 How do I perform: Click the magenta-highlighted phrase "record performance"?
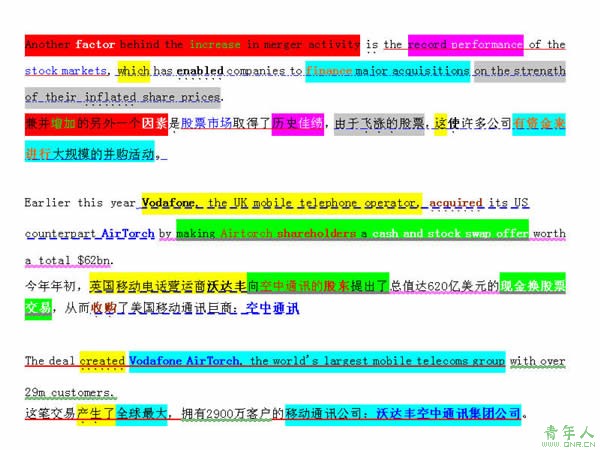click(x=466, y=45)
